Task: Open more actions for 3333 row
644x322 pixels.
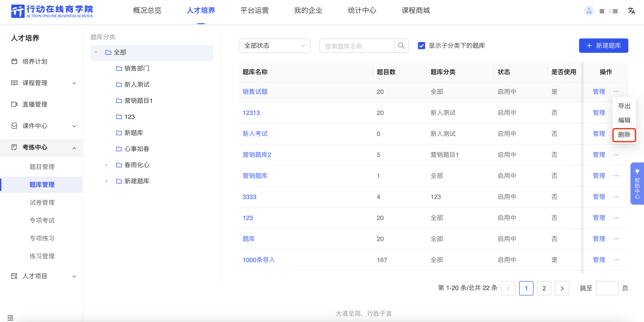Action: pos(616,197)
